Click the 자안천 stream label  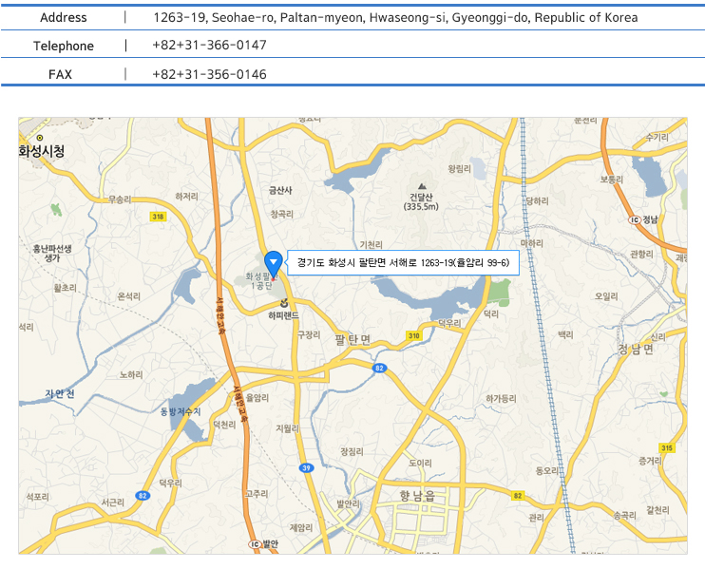tap(60, 394)
